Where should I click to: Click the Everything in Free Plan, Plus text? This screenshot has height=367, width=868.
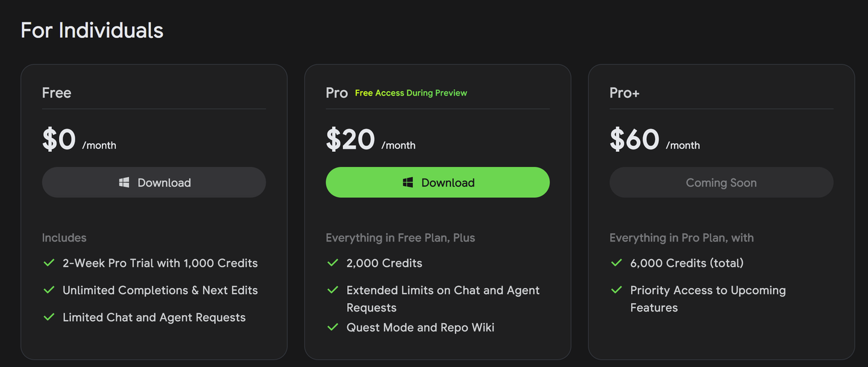pyautogui.click(x=400, y=237)
